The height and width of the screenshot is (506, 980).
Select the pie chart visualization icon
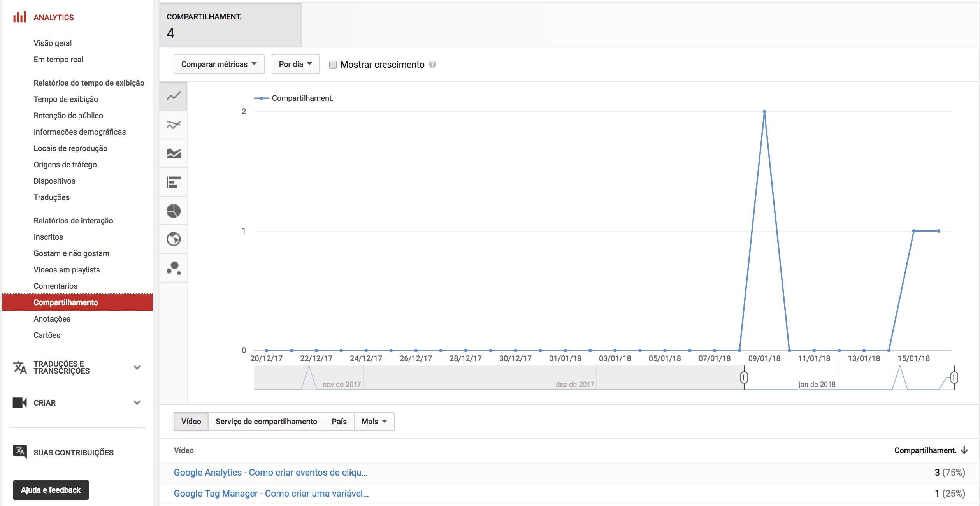[173, 211]
